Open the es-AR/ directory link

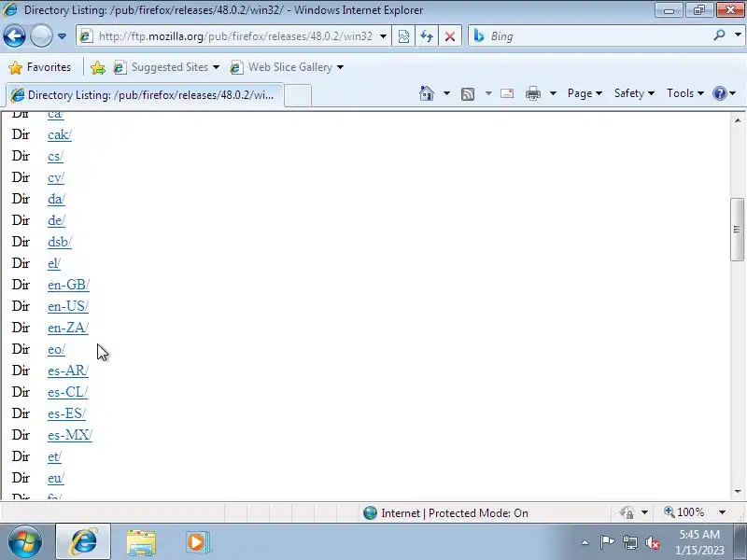click(x=68, y=371)
